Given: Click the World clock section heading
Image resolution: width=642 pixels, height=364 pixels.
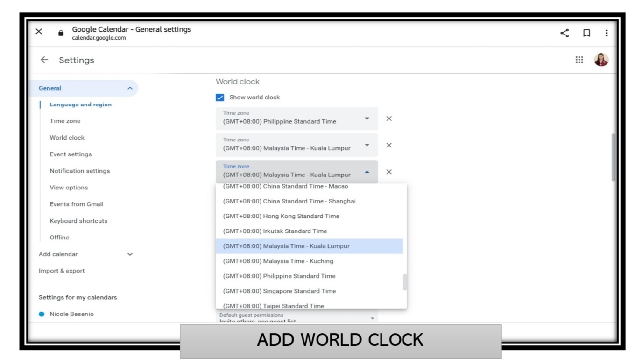Looking at the screenshot, I should (x=238, y=82).
